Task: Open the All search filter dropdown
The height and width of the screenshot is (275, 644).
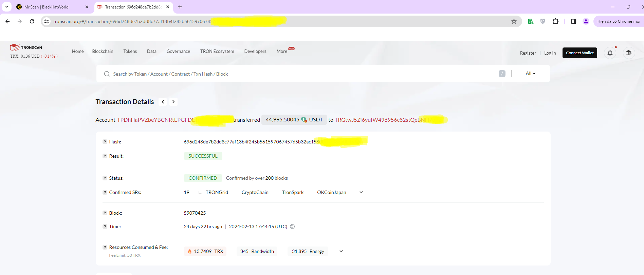Action: click(x=530, y=74)
